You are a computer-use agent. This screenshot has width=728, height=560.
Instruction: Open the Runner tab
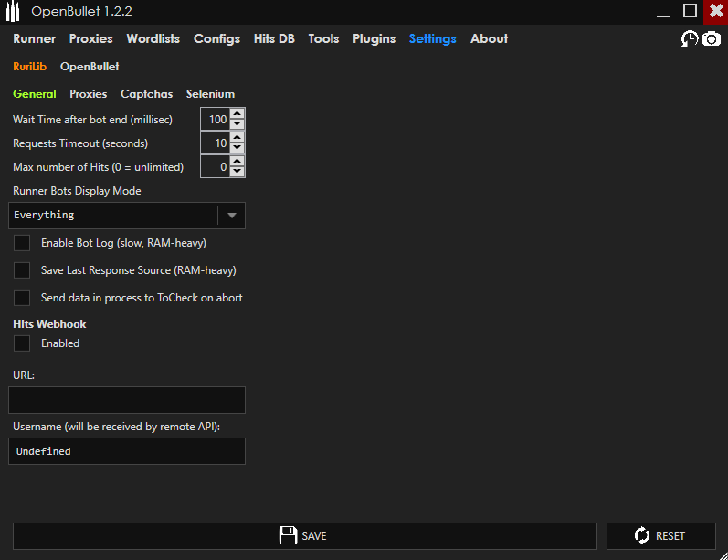tap(35, 38)
